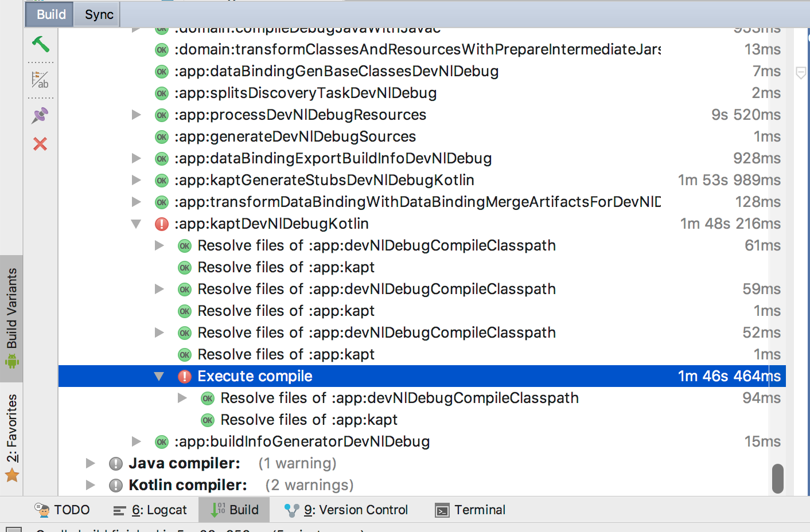
Task: Expand the :app:processDevNlDebugResources task
Action: click(x=136, y=115)
